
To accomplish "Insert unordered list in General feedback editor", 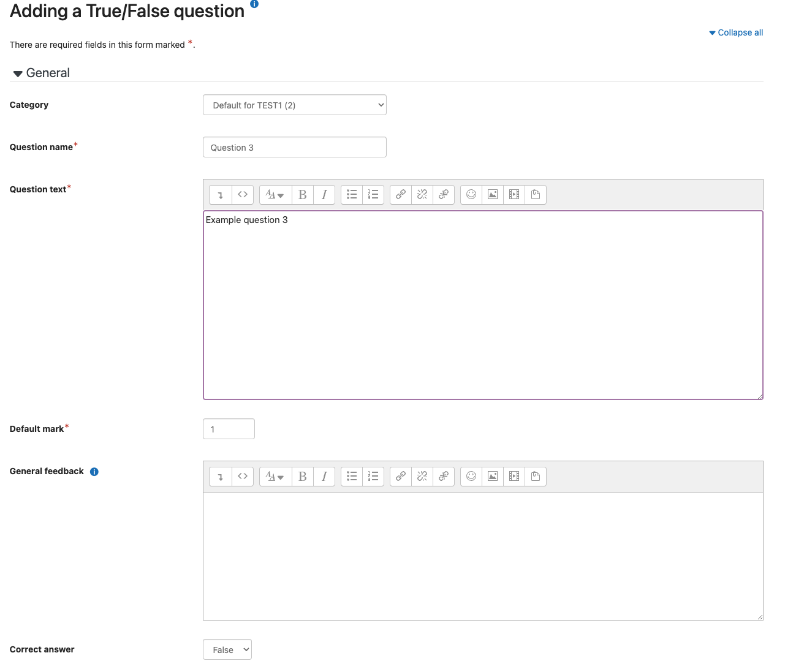I will pyautogui.click(x=352, y=477).
